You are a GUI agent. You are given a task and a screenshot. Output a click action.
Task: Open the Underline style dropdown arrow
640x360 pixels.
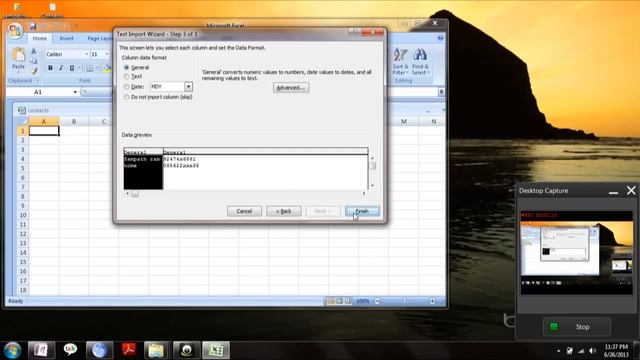coord(78,68)
